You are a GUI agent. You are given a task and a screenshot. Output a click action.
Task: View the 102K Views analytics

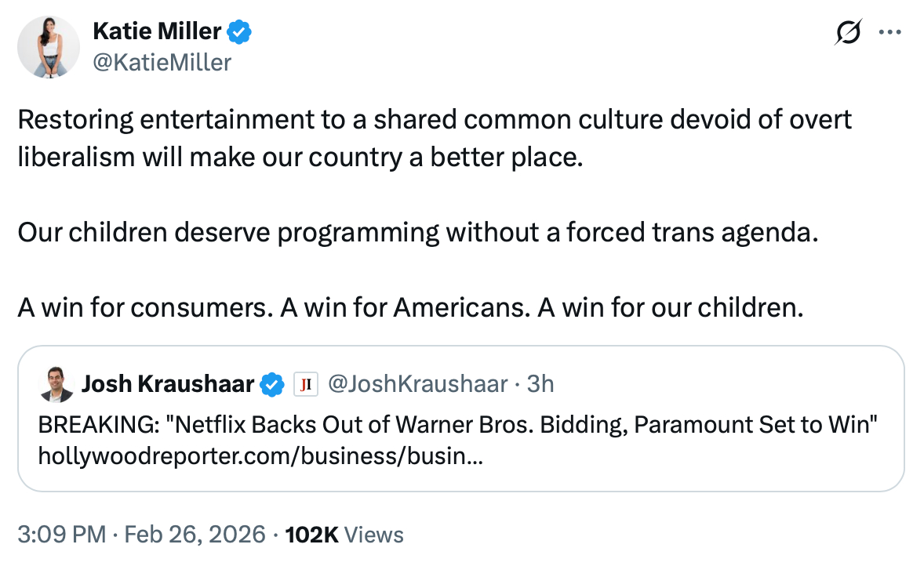click(344, 535)
